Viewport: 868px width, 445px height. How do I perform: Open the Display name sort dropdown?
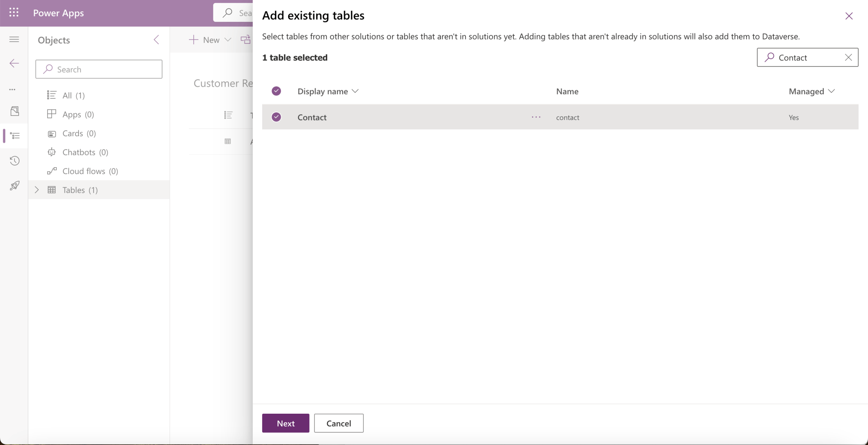coord(355,91)
